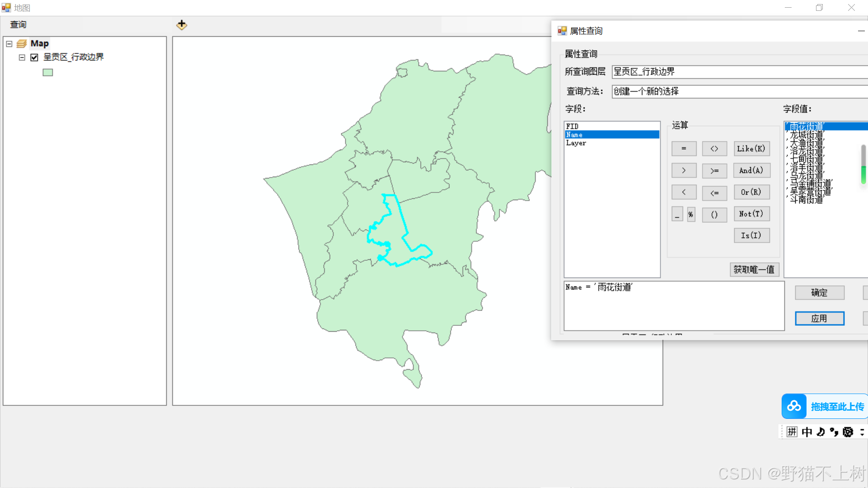868x488 pixels.
Task: Uncheck the 呈贡区_行政边界 layer visibility checkbox
Action: pos(34,57)
